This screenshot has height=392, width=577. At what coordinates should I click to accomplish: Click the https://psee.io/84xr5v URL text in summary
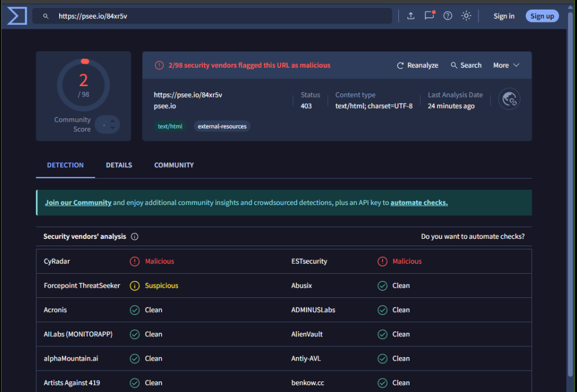[x=188, y=95]
